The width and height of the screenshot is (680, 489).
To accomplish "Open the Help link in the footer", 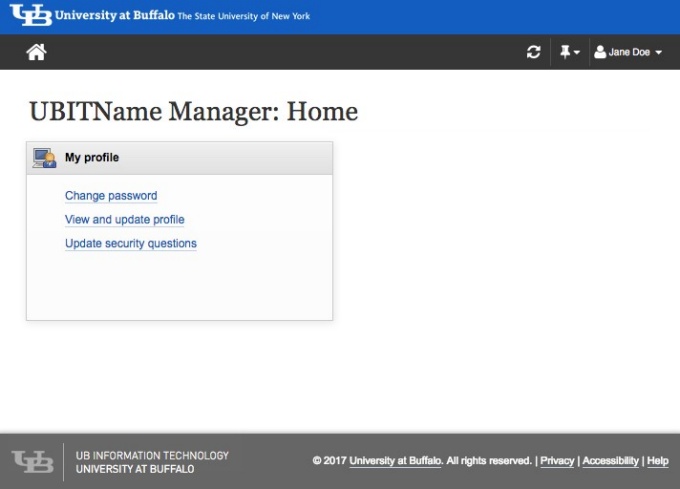I will click(657, 461).
